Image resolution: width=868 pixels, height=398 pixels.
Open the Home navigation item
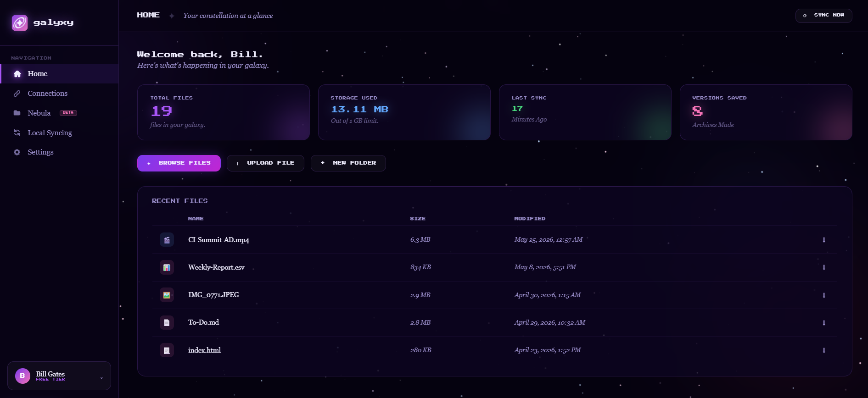pyautogui.click(x=59, y=74)
